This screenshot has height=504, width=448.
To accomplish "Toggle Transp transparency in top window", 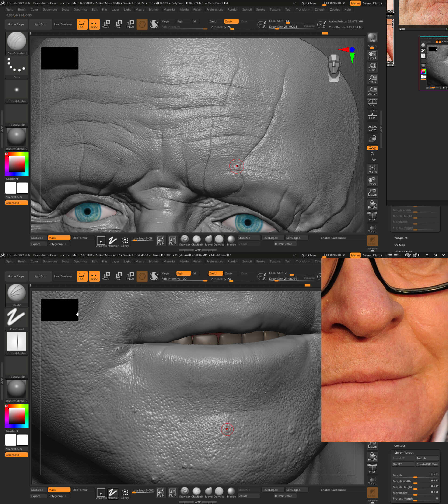I will (x=372, y=229).
